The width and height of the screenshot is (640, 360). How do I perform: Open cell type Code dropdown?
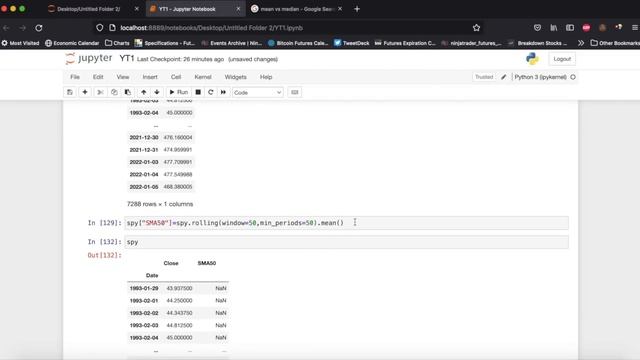click(258, 93)
